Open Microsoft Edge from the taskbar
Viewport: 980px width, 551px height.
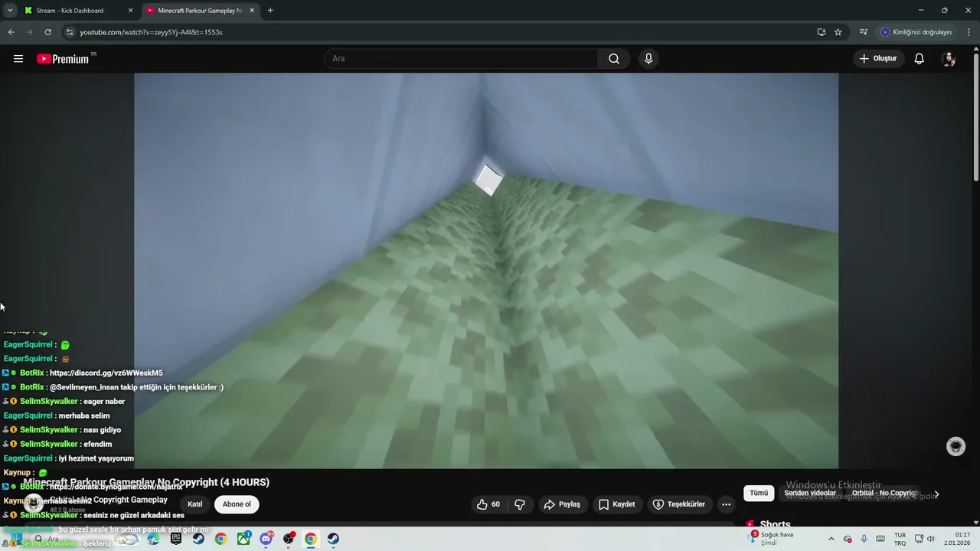tap(153, 539)
